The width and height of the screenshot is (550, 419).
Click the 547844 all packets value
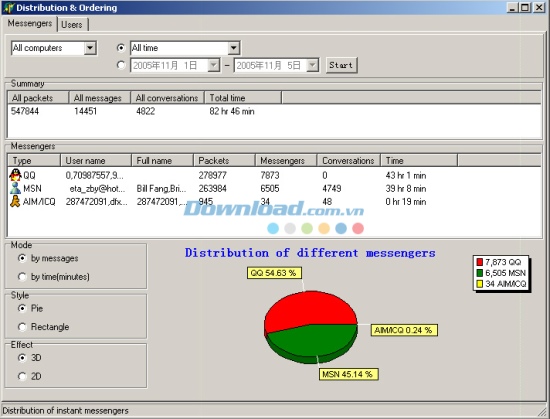25,111
